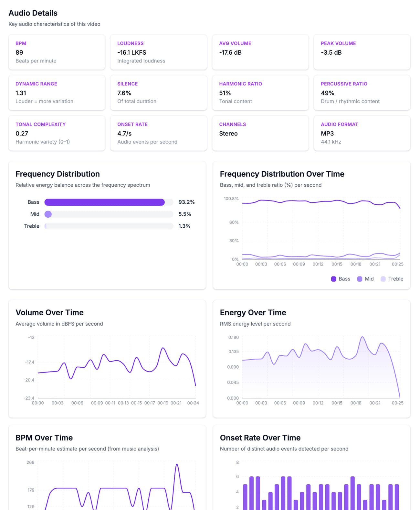Select the "Volume Over Time" heading
Screen dimensions: 420x510
pos(49,312)
